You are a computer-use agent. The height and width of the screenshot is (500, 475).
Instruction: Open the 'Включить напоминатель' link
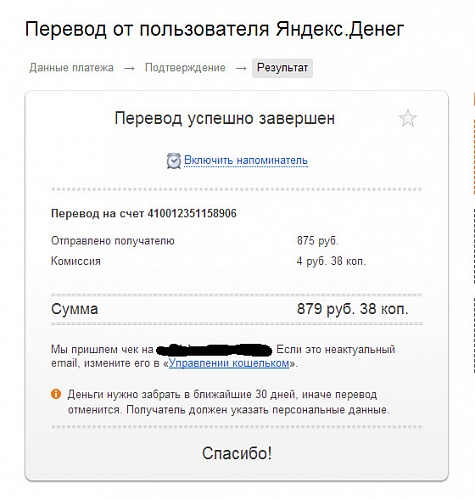[246, 160]
